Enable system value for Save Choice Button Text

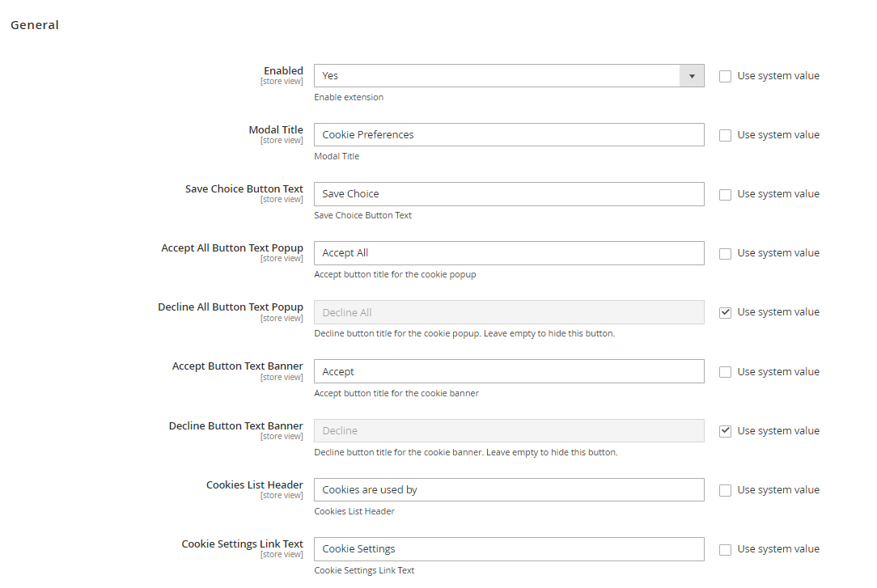[x=725, y=194]
